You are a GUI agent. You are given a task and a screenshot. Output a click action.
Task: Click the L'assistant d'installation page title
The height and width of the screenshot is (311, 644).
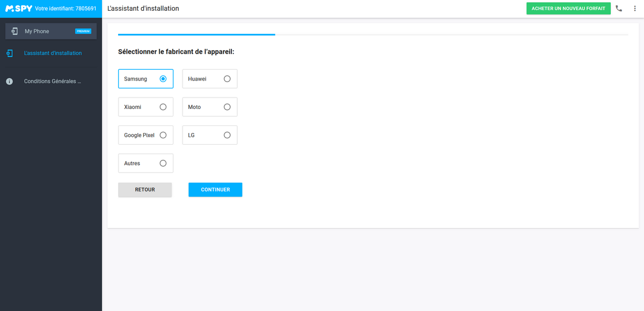pos(143,9)
